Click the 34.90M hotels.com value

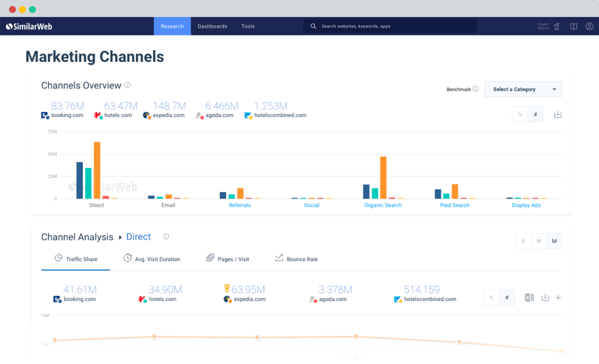point(165,290)
